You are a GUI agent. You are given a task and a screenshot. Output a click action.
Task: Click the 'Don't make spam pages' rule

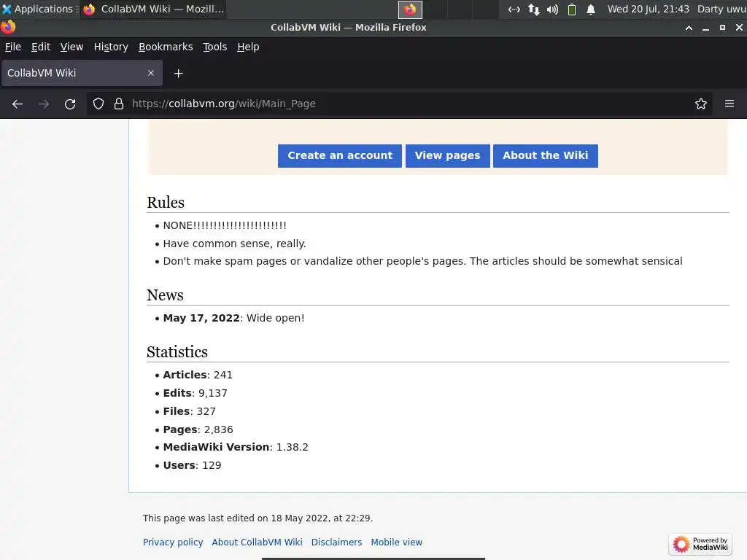(x=422, y=261)
